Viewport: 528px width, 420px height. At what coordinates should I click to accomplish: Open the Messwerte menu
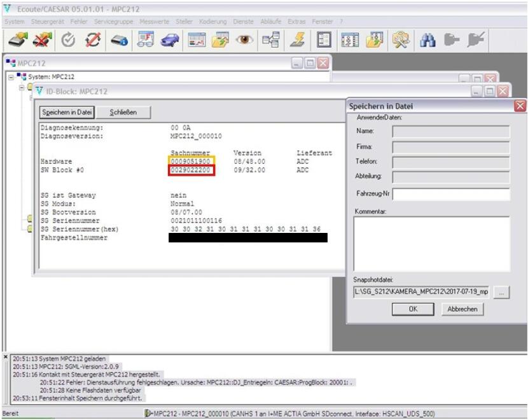point(154,22)
